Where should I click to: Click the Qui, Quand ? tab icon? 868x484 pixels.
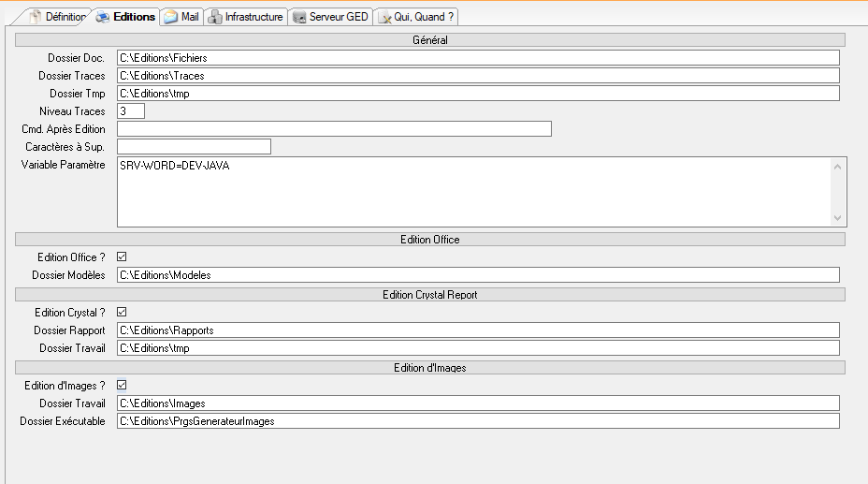384,17
